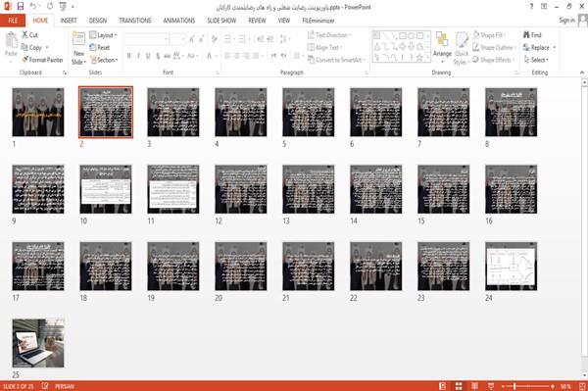
Task: Click the Find binoculars icon
Action: click(526, 35)
